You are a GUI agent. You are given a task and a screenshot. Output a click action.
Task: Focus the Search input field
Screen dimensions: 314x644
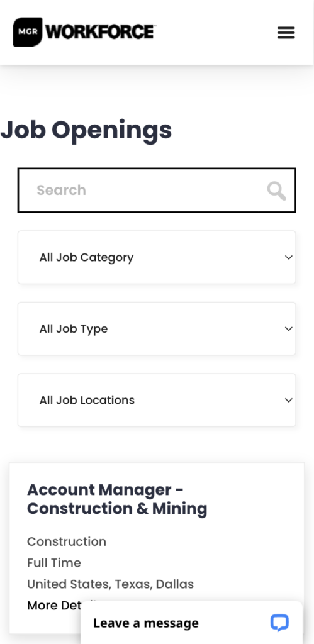[x=157, y=190]
